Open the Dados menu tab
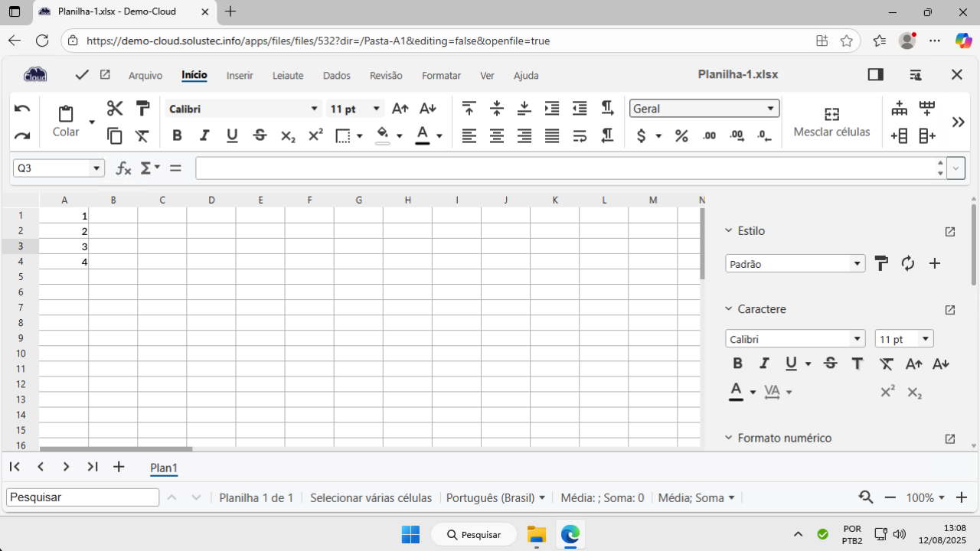 pyautogui.click(x=336, y=76)
